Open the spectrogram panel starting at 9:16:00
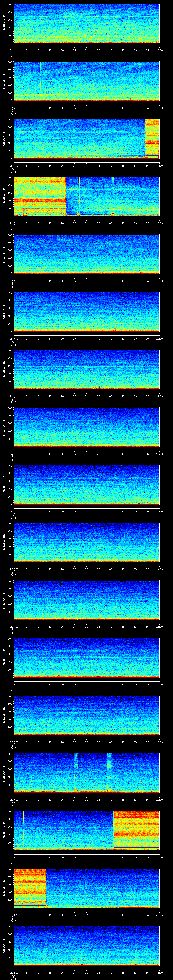 (x=87, y=139)
